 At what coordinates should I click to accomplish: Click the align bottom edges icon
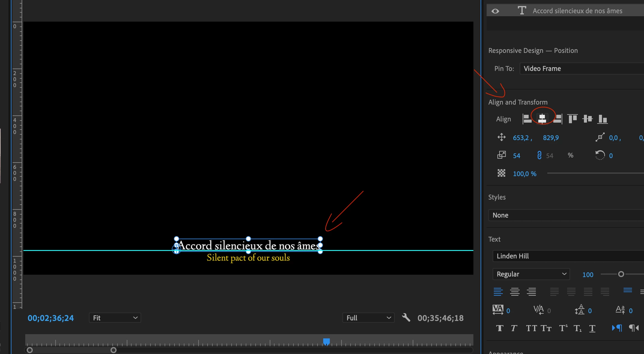(603, 119)
